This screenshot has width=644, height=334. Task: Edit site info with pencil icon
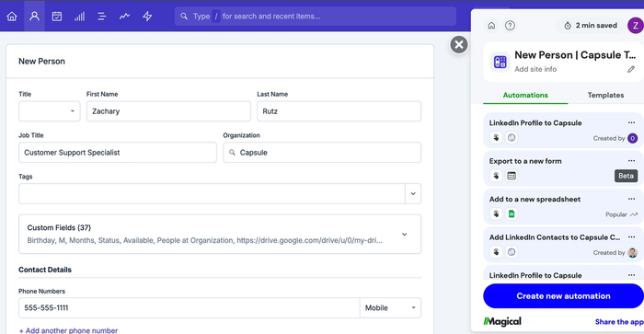pos(631,69)
